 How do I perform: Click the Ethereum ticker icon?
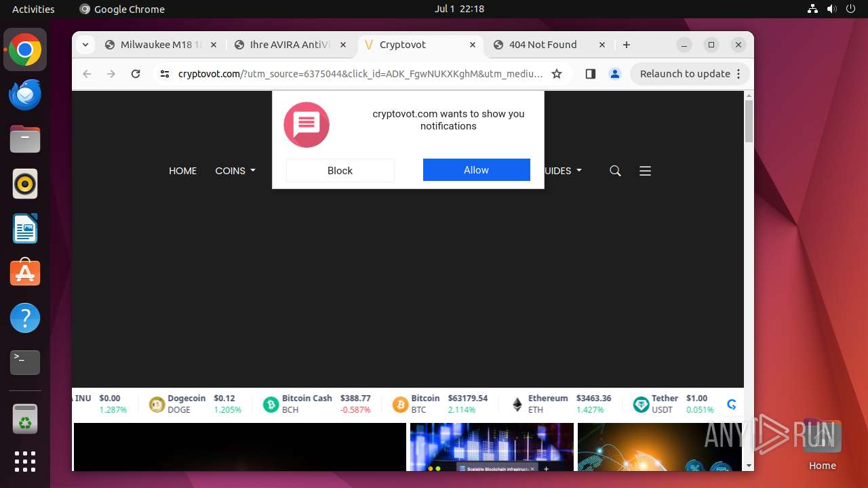(517, 405)
